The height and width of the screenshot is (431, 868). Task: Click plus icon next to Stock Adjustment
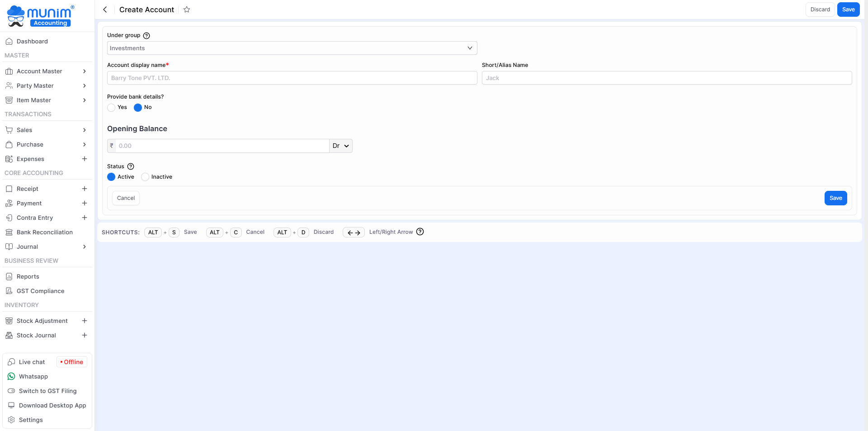tap(85, 321)
